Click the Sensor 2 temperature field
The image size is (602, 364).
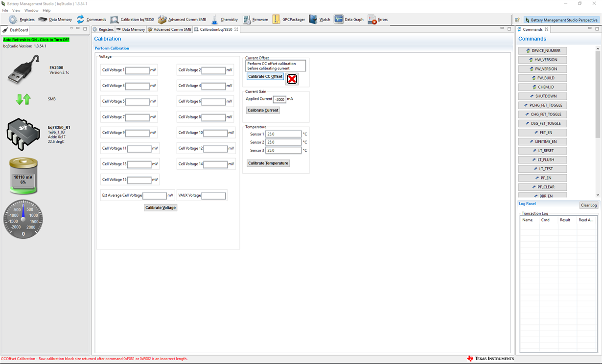[283, 142]
